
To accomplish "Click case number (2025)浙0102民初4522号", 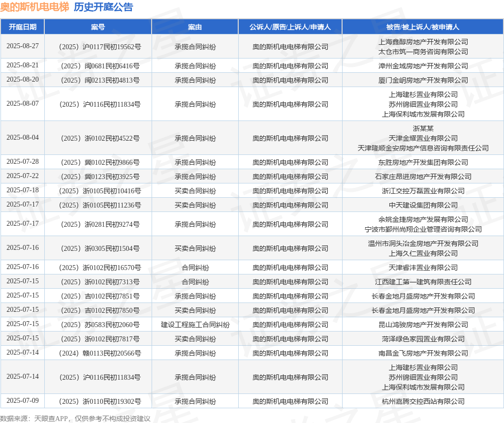I will 100,138.
